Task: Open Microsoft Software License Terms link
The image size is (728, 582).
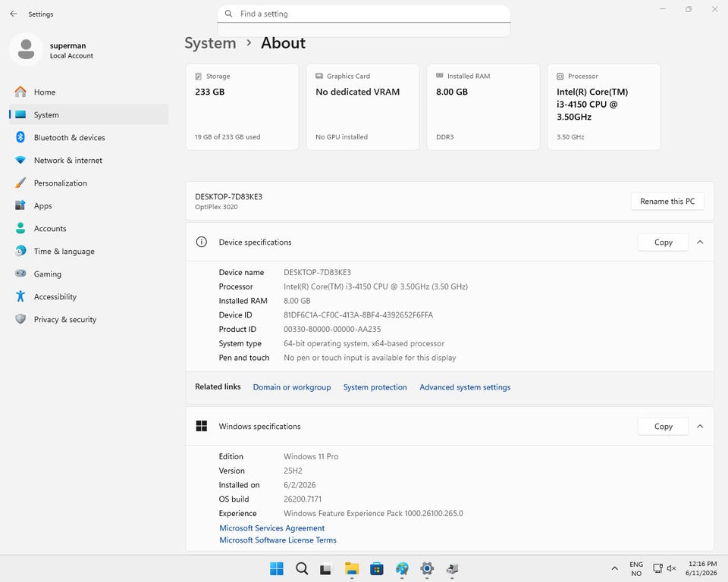Action: tap(278, 540)
